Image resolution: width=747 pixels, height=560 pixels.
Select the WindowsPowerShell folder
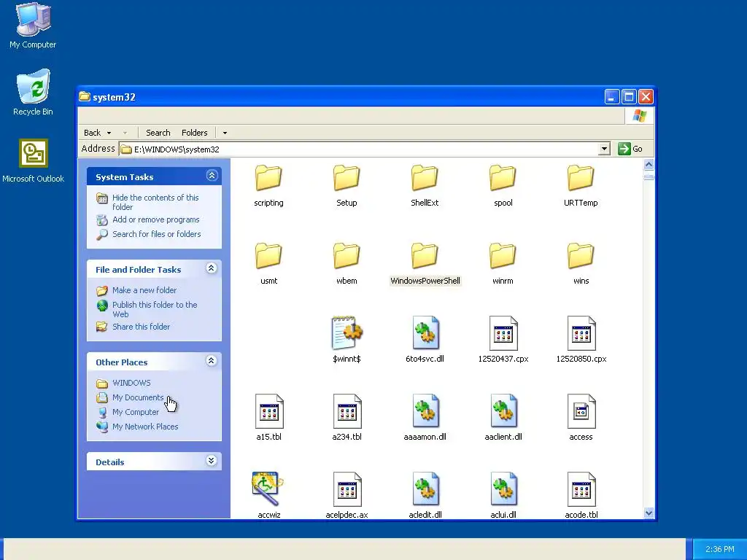pos(425,264)
